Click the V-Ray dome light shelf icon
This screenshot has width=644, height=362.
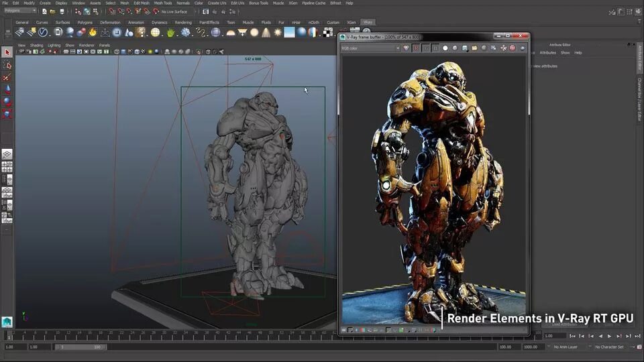[x=231, y=32]
